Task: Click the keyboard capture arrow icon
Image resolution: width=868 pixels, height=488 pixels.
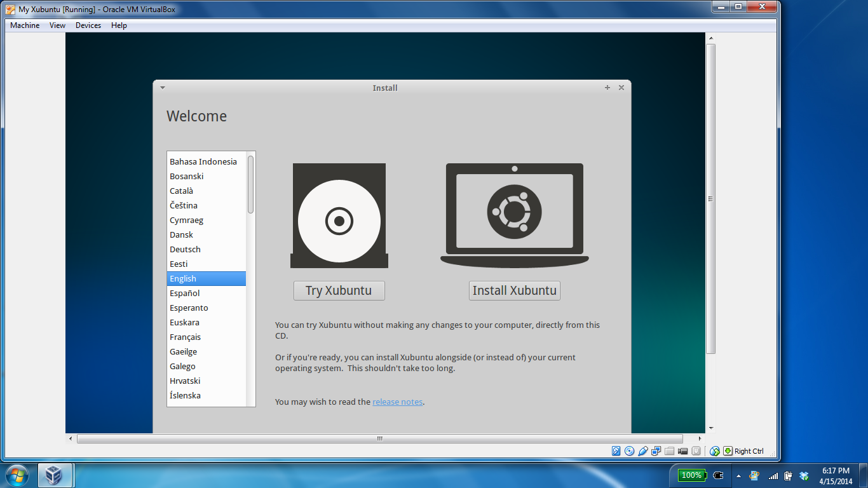Action: tap(728, 451)
